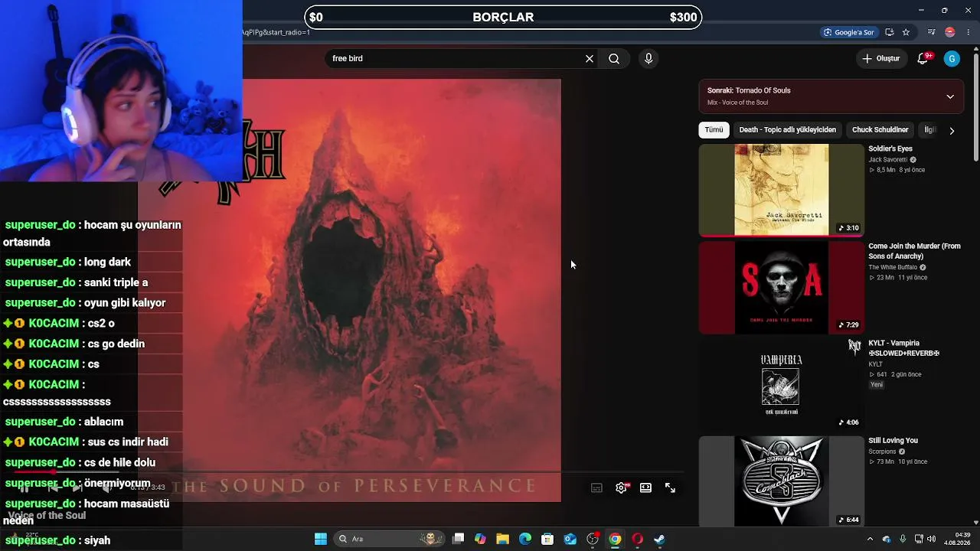The width and height of the screenshot is (980, 551).
Task: Visit the Scorpions channel
Action: pos(882,452)
